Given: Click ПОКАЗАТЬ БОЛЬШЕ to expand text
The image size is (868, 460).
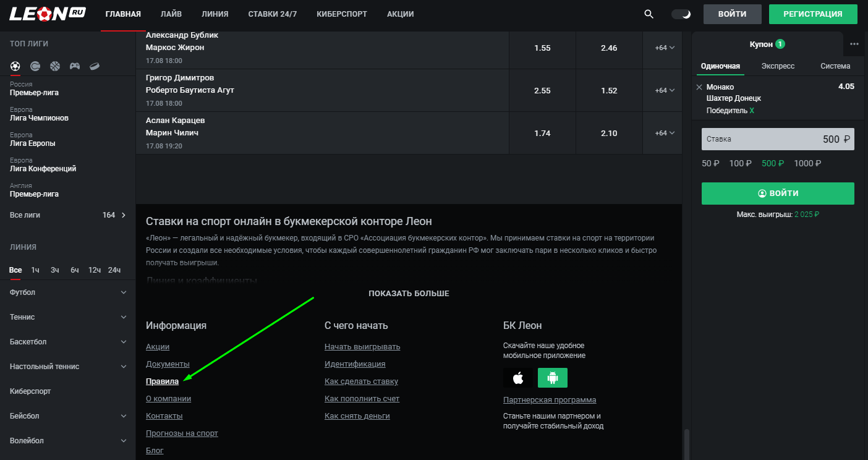Looking at the screenshot, I should click(x=409, y=294).
